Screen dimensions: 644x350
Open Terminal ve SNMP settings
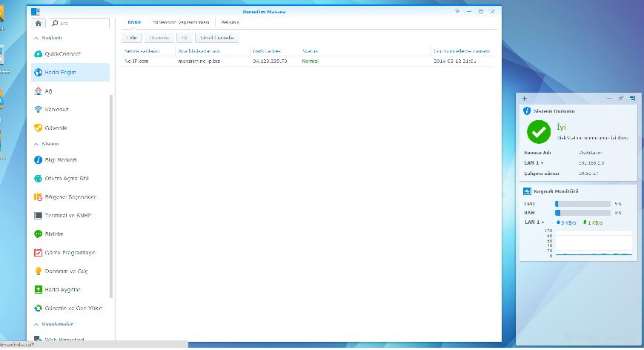click(x=65, y=215)
